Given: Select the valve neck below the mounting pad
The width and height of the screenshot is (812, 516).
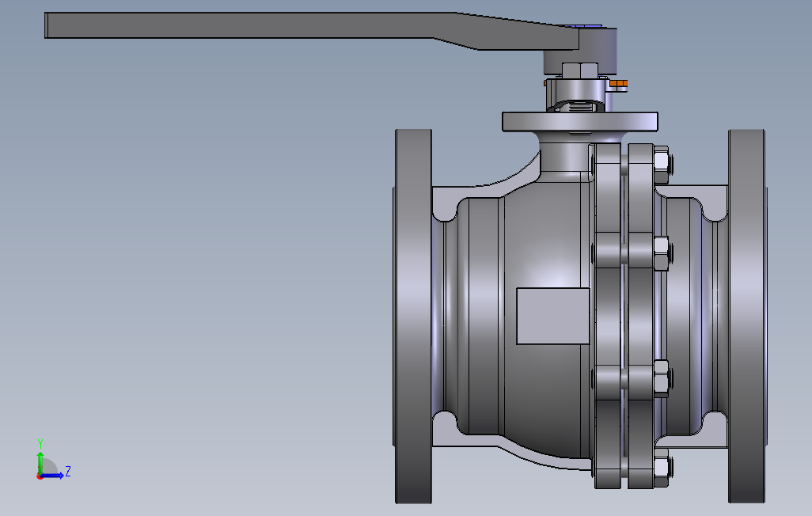Looking at the screenshot, I should [x=564, y=158].
